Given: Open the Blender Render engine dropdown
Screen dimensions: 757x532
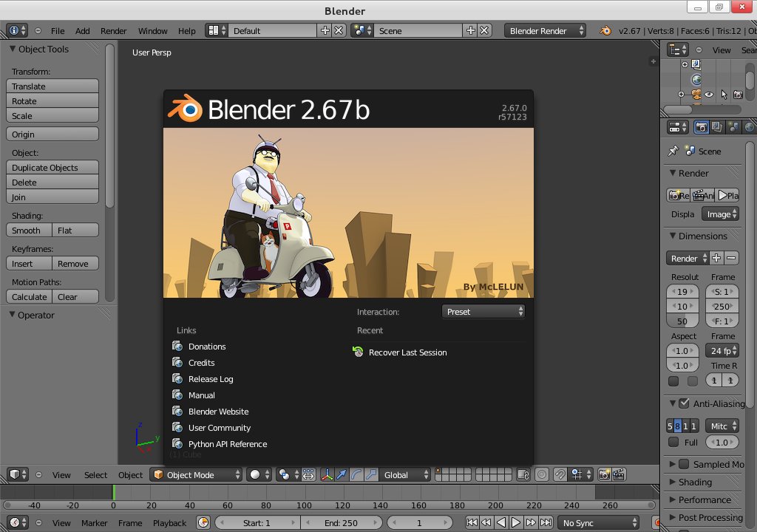Looking at the screenshot, I should coord(546,31).
